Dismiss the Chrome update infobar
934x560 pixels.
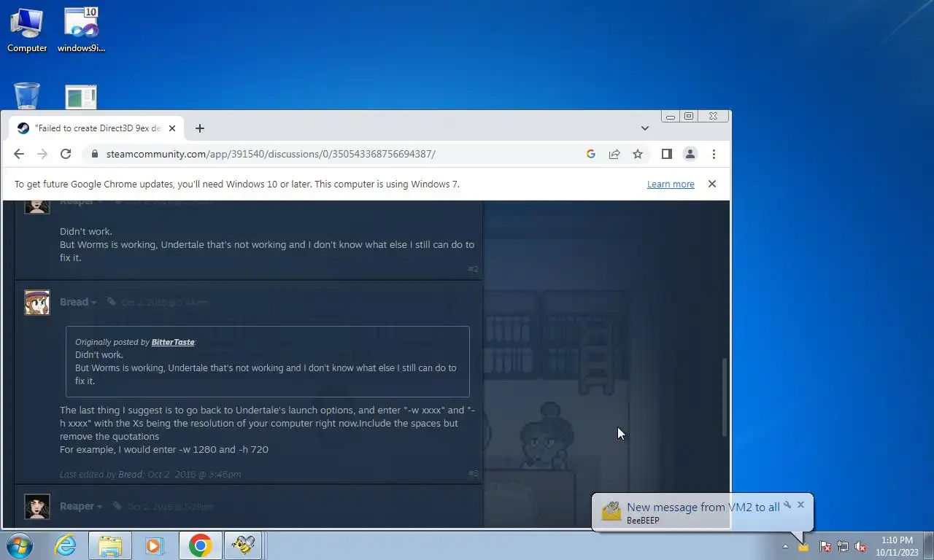[712, 184]
